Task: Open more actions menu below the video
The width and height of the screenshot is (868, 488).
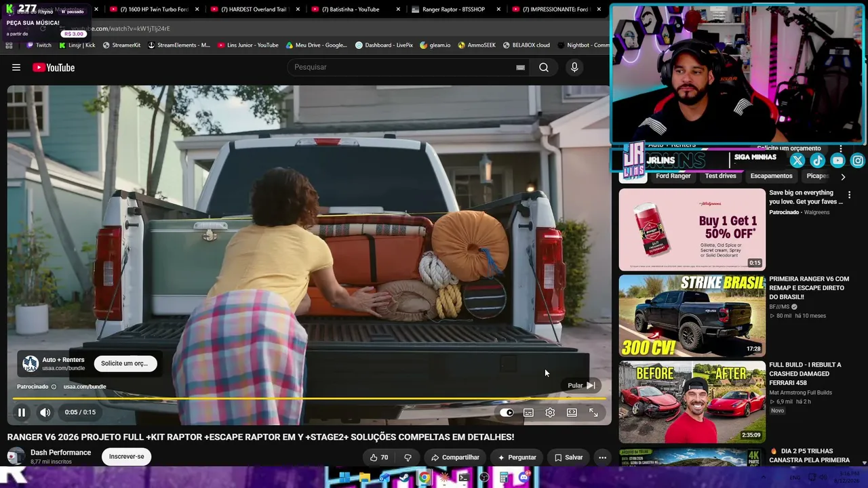Action: [x=602, y=457]
